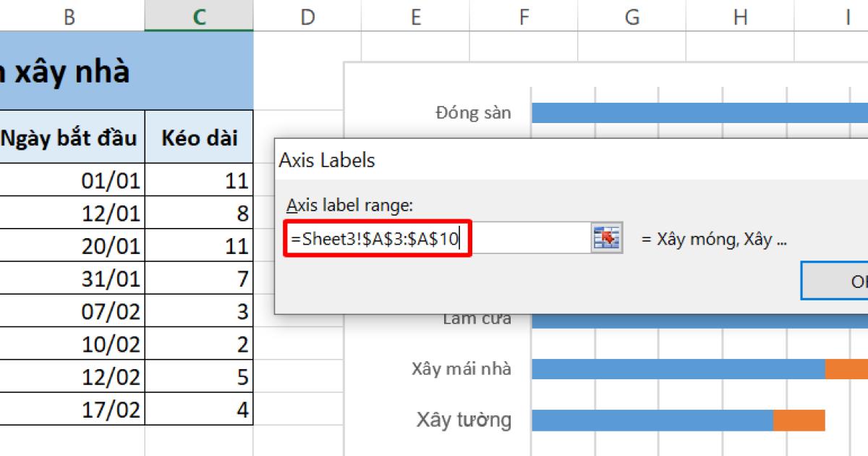Click the cell containing date 17/02

click(x=109, y=409)
